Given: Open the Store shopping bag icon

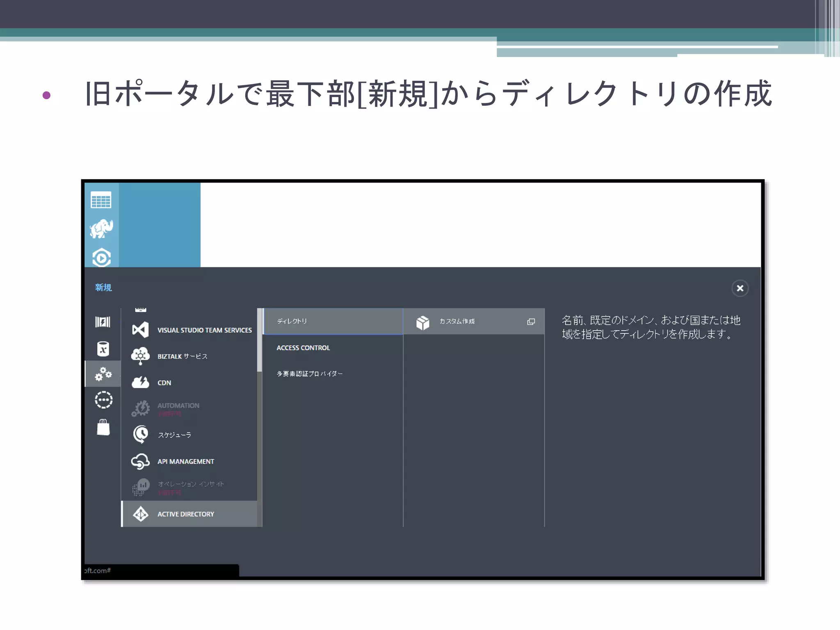Looking at the screenshot, I should click(x=103, y=427).
